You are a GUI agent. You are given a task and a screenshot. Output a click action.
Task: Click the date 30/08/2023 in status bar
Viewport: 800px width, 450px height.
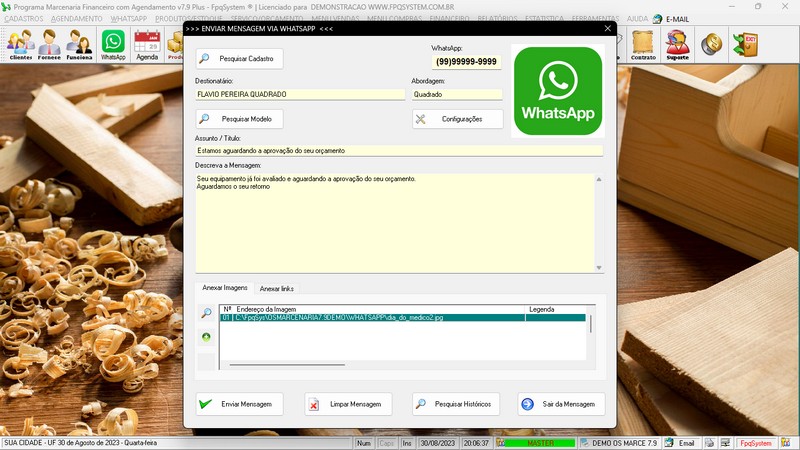(x=437, y=443)
